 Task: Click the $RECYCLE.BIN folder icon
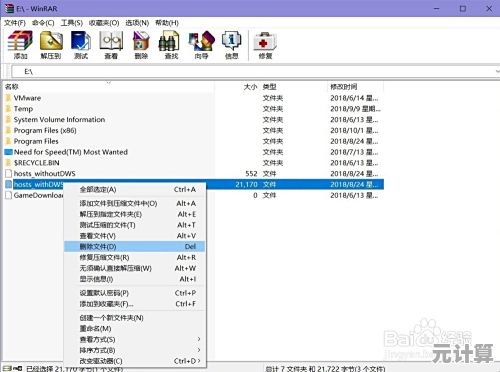pos(8,163)
